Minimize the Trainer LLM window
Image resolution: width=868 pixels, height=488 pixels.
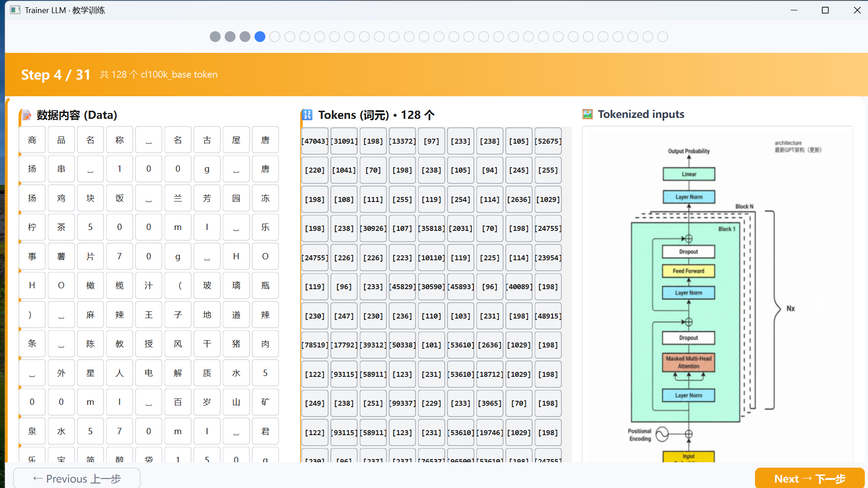(794, 10)
